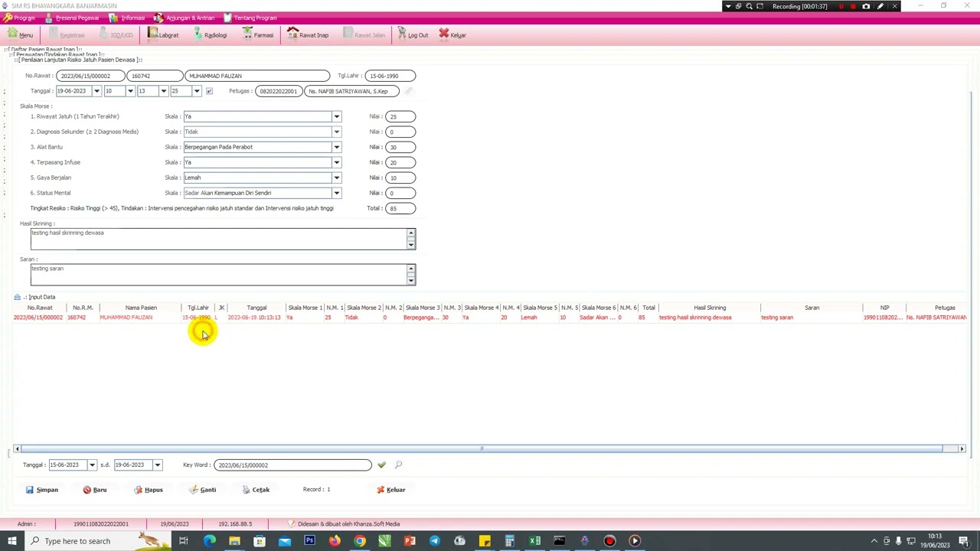This screenshot has height=551, width=980.
Task: Click the Input Data panel header
Action: pos(34,297)
